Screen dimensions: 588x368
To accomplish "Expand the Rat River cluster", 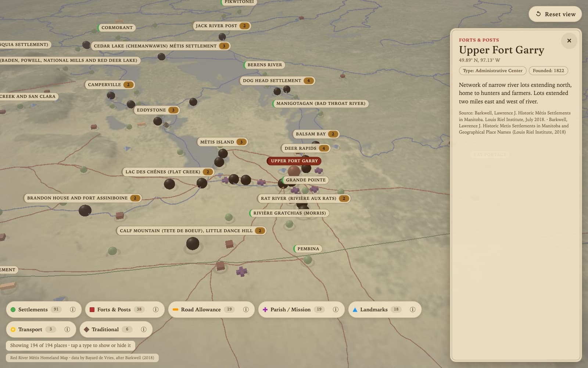I will [x=304, y=198].
